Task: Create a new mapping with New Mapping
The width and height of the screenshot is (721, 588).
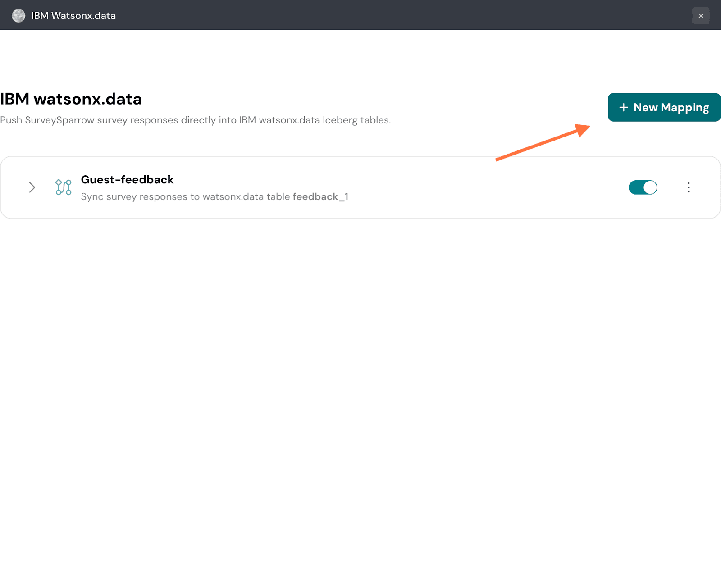Action: 664,107
